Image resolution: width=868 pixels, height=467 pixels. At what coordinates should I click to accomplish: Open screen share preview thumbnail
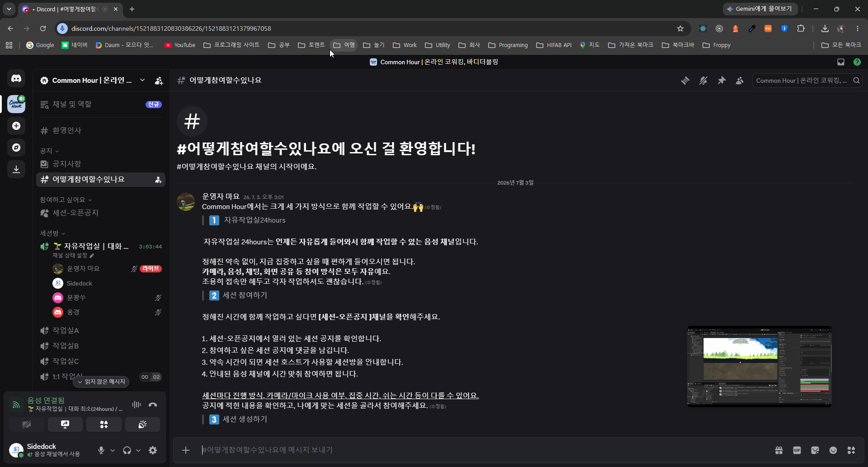tap(759, 367)
